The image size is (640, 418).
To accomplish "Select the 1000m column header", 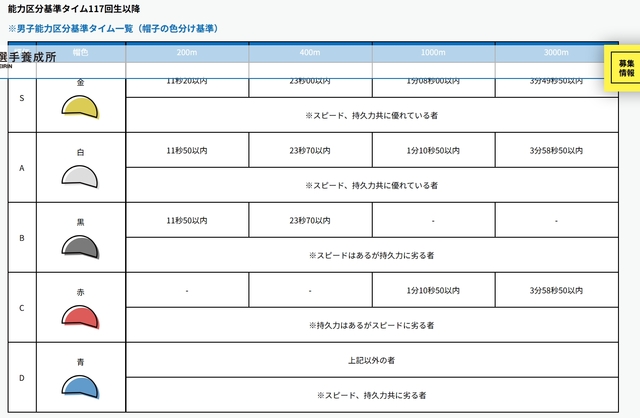I will (432, 51).
